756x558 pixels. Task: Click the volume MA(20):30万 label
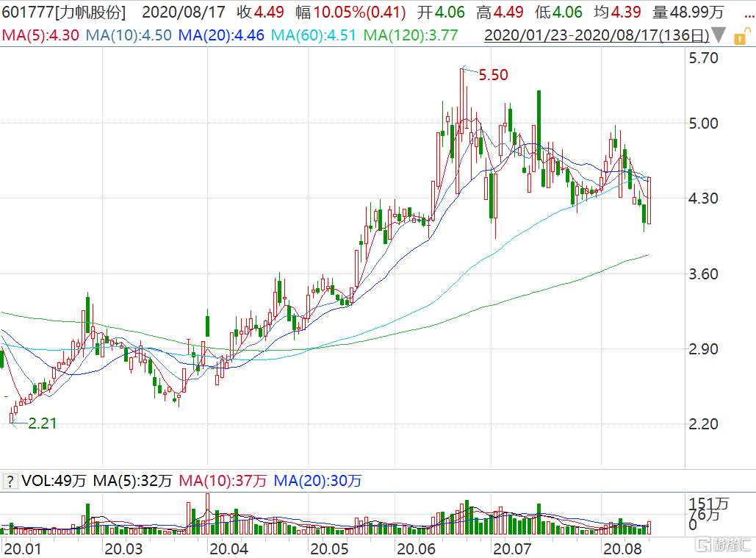317,481
